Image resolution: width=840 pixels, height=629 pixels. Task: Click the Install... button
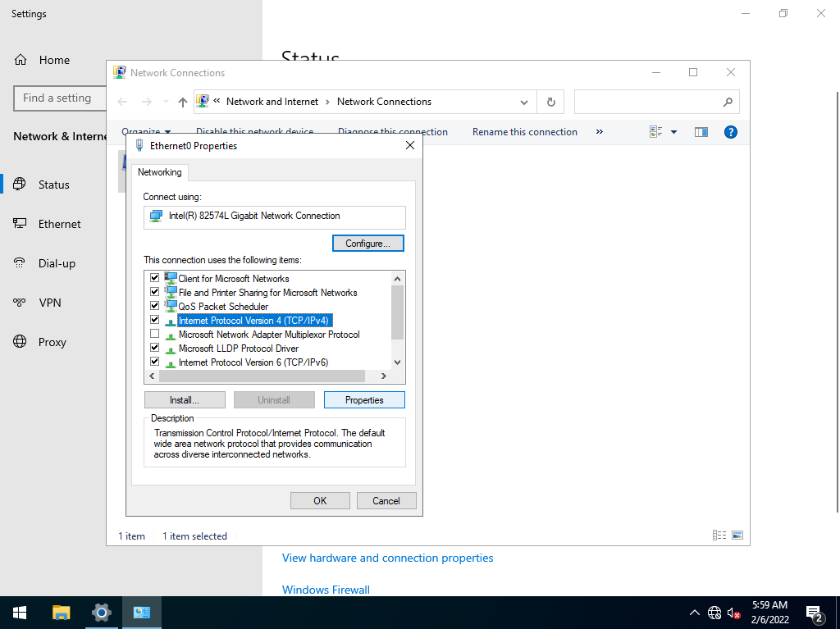pyautogui.click(x=185, y=400)
